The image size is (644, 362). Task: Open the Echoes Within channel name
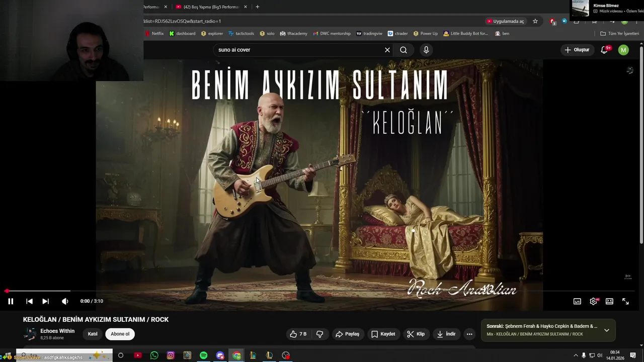[57, 331]
